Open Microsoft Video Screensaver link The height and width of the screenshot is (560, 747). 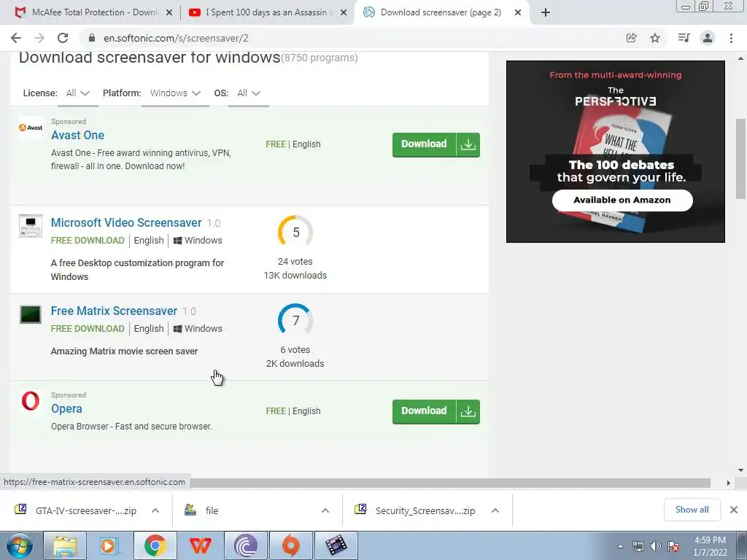[126, 223]
